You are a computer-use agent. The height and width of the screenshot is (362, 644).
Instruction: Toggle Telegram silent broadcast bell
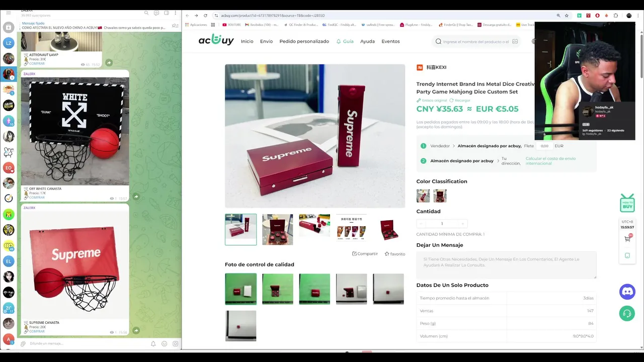[153, 344]
